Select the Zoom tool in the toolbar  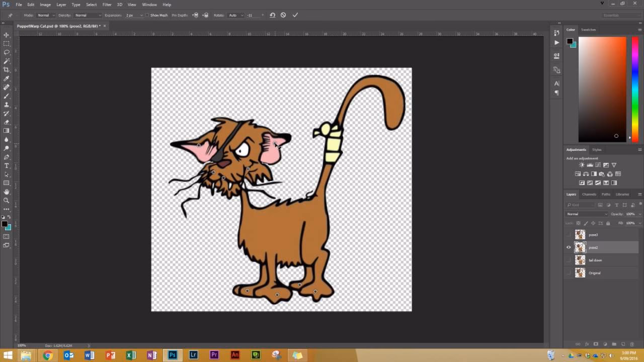click(7, 199)
